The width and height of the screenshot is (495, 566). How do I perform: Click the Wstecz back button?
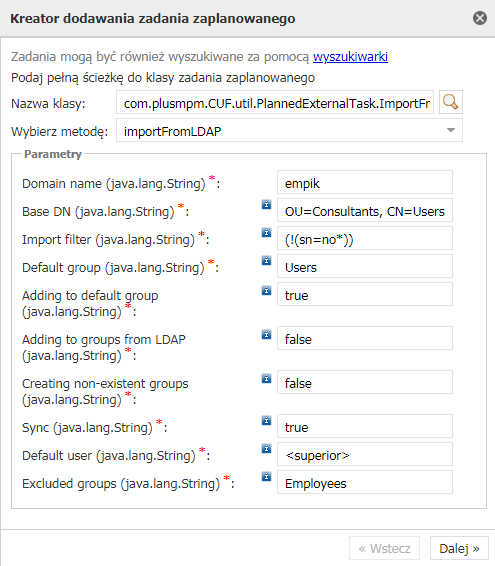coord(384,548)
